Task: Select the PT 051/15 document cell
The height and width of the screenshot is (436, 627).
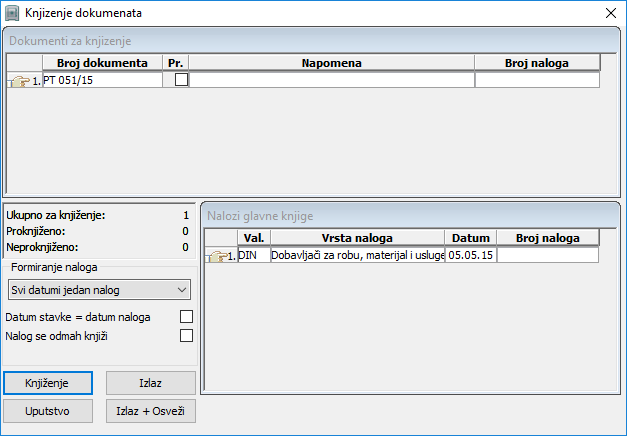Action: tap(101, 81)
